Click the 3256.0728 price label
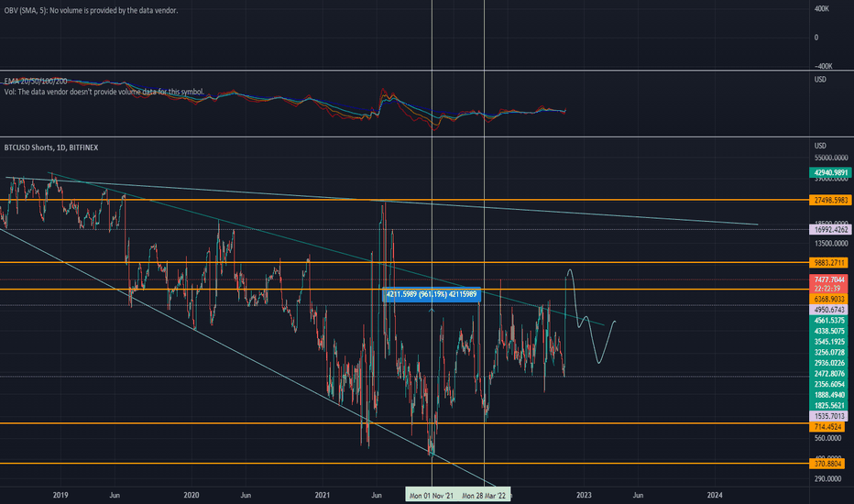The width and height of the screenshot is (854, 504). (x=828, y=352)
